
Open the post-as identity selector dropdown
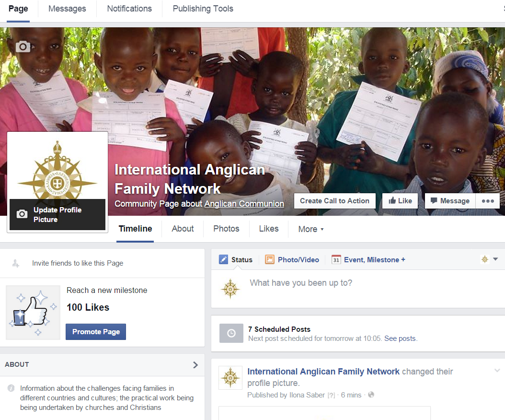(x=490, y=259)
